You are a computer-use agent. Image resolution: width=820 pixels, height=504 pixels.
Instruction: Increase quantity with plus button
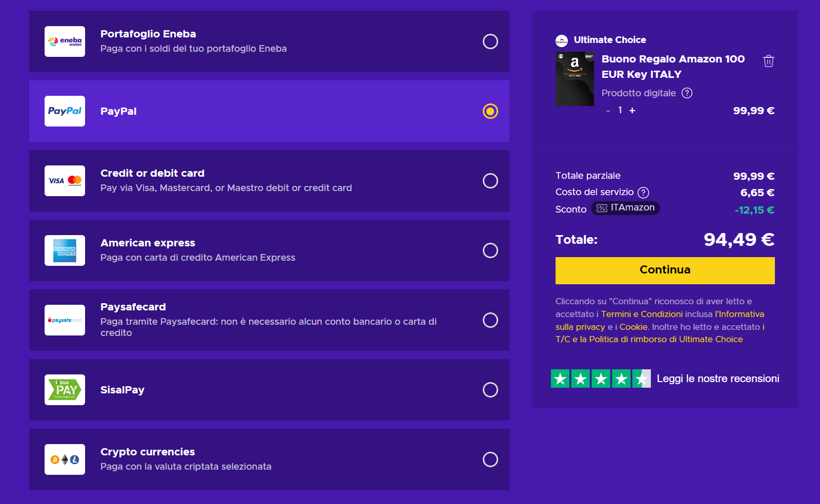632,111
